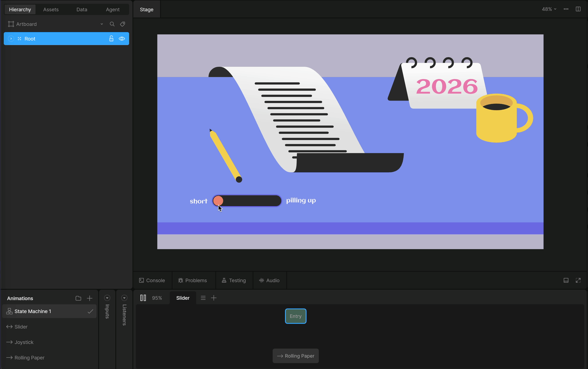588x369 pixels.
Task: Open the Audio panel
Action: coord(269,280)
